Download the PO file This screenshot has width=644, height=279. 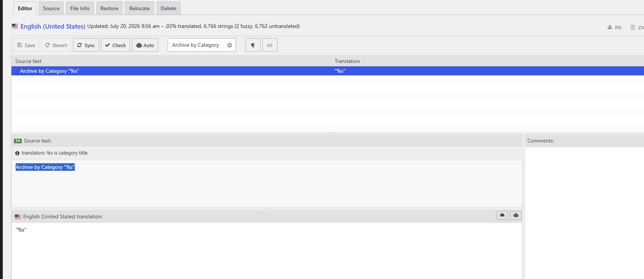614,28
